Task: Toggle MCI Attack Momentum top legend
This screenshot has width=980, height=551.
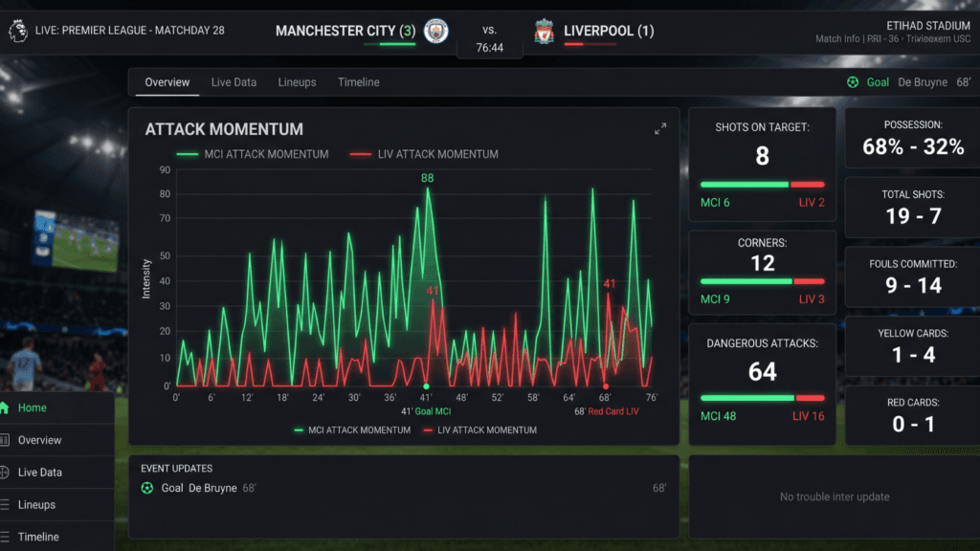Action: (x=253, y=154)
